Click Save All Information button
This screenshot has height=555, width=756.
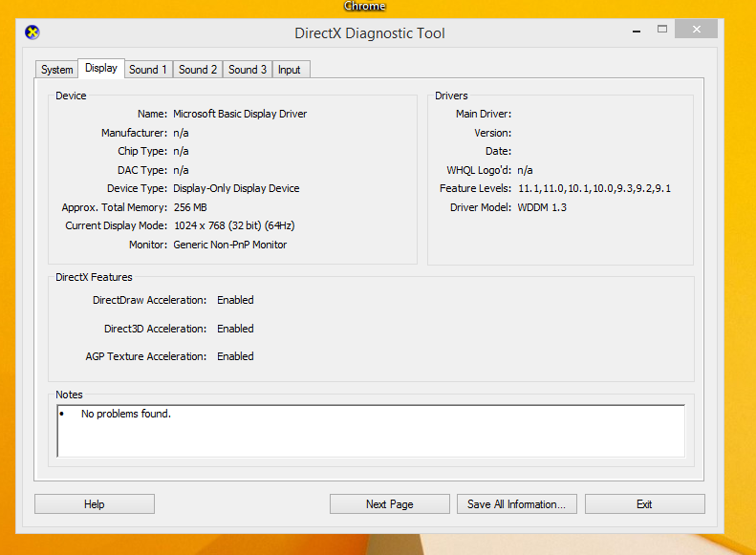pos(517,504)
